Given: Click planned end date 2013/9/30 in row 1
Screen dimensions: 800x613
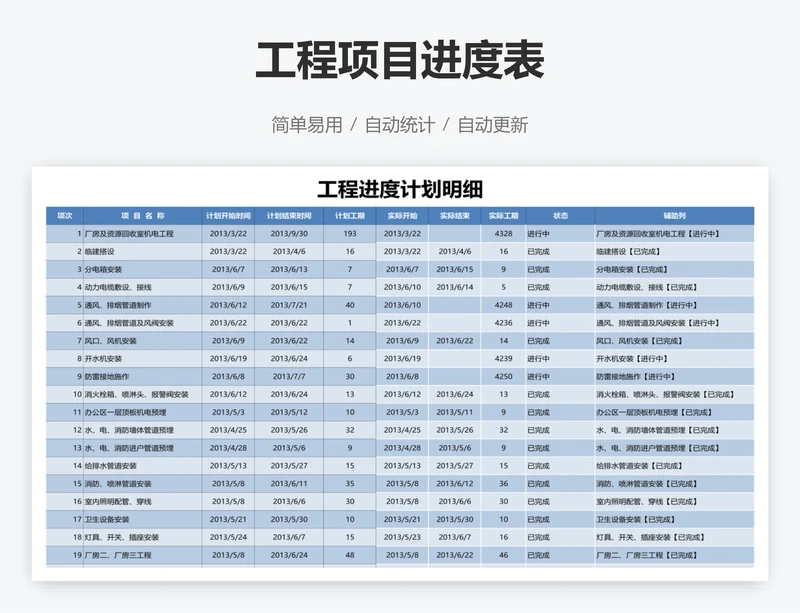Looking at the screenshot, I should (x=289, y=234).
